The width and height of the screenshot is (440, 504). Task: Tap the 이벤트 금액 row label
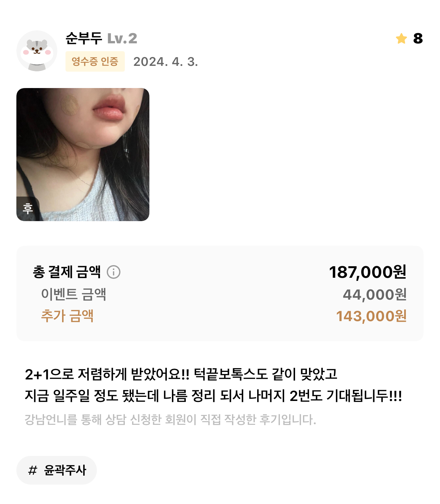(x=74, y=294)
